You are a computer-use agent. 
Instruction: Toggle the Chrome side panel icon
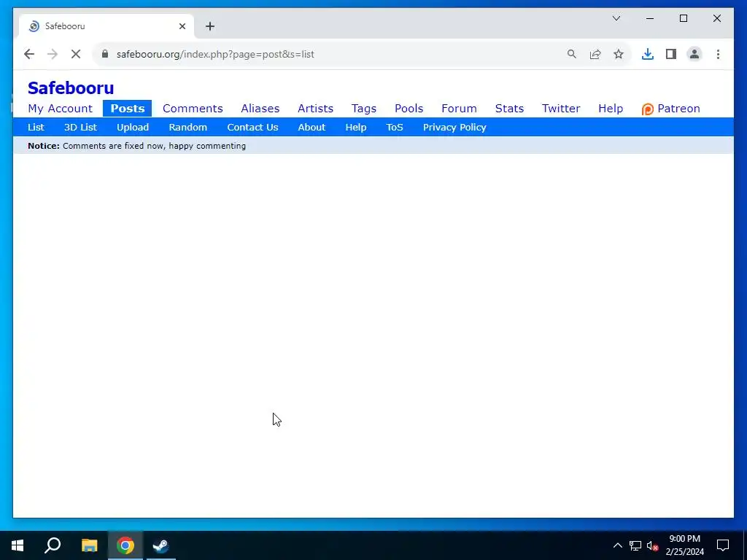(x=671, y=54)
